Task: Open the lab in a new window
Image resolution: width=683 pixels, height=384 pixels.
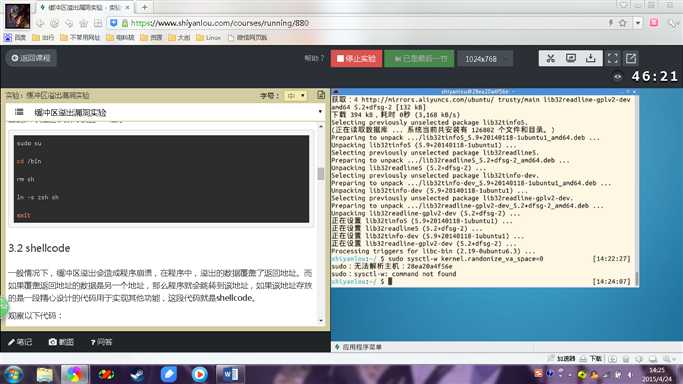Action: 631,58
